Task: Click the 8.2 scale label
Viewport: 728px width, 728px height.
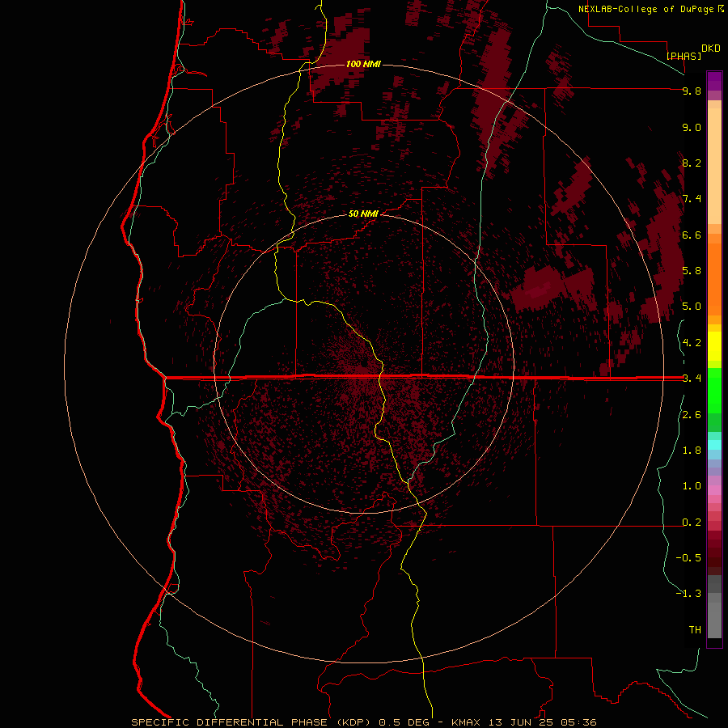Action: (692, 163)
